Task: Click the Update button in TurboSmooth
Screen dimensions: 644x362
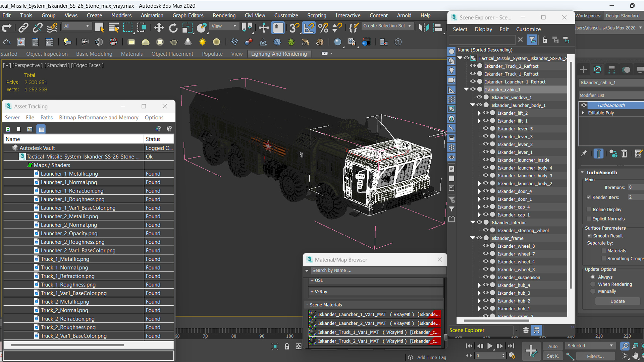Action: (x=617, y=301)
